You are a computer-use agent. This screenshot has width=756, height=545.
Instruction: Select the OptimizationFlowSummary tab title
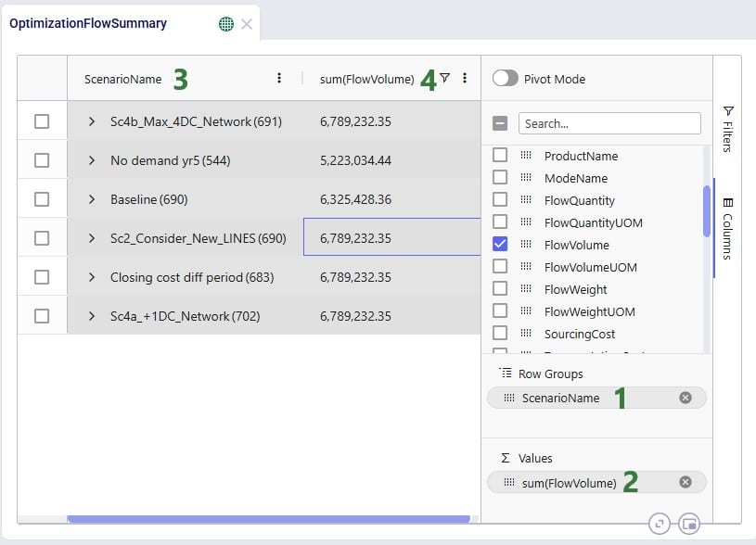[88, 23]
